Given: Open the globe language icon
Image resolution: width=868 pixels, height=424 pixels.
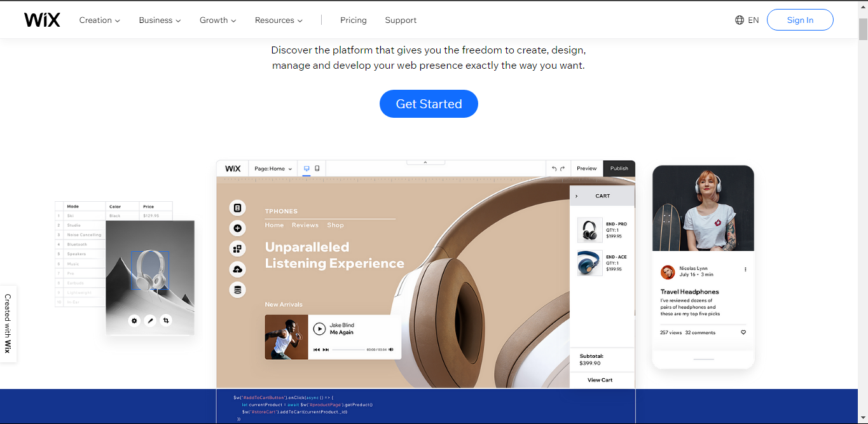Looking at the screenshot, I should (740, 20).
